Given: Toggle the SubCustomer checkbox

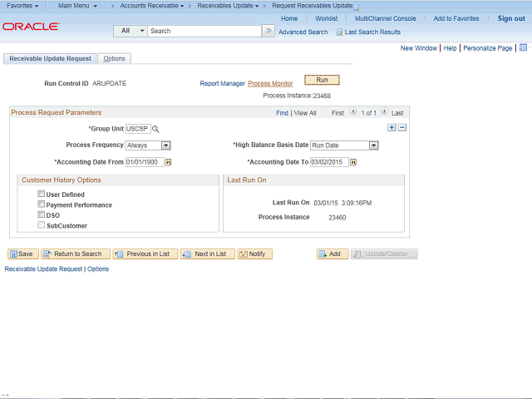Looking at the screenshot, I should point(41,225).
